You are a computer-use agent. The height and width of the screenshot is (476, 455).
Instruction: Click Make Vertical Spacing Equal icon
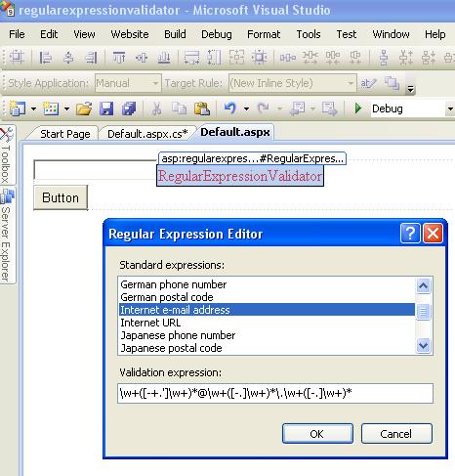click(x=384, y=58)
